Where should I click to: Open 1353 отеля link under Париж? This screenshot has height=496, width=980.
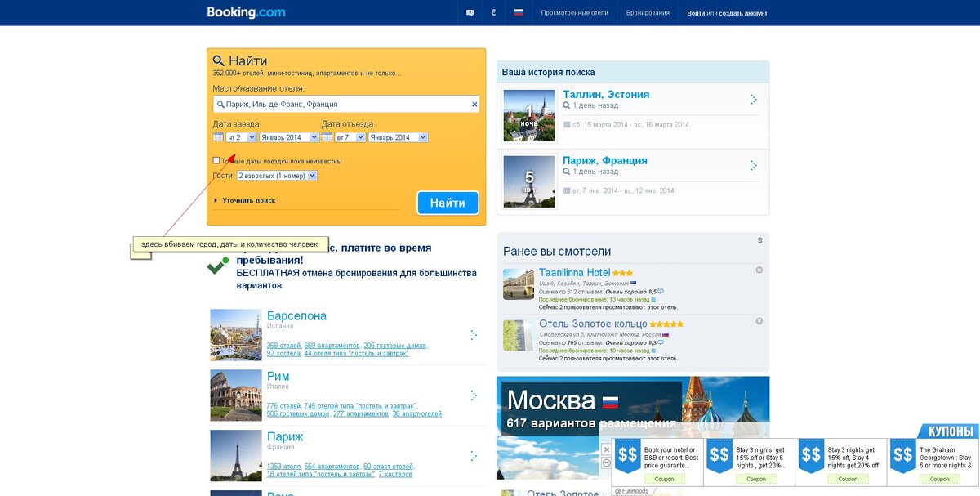[x=283, y=467]
